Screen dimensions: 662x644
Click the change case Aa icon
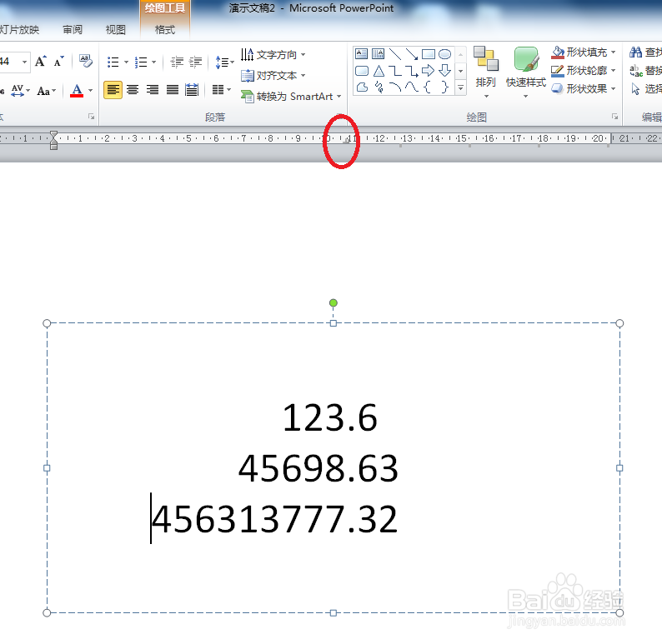click(43, 91)
